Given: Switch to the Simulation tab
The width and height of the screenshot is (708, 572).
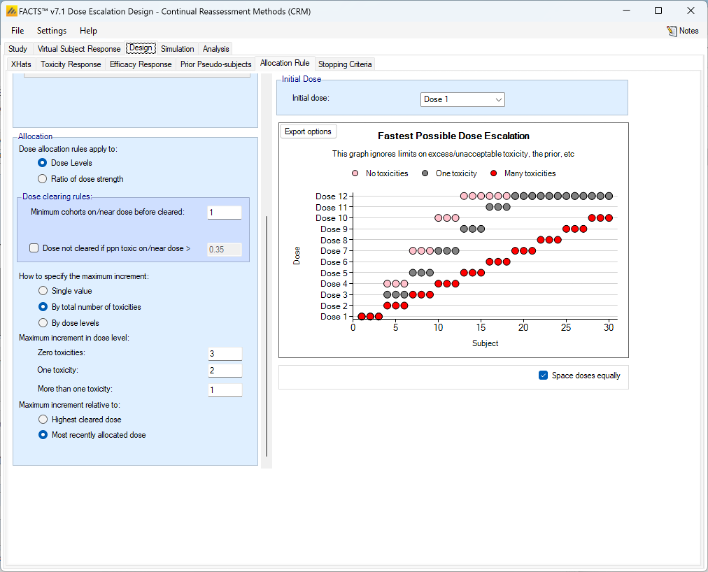Looking at the screenshot, I should [x=177, y=48].
